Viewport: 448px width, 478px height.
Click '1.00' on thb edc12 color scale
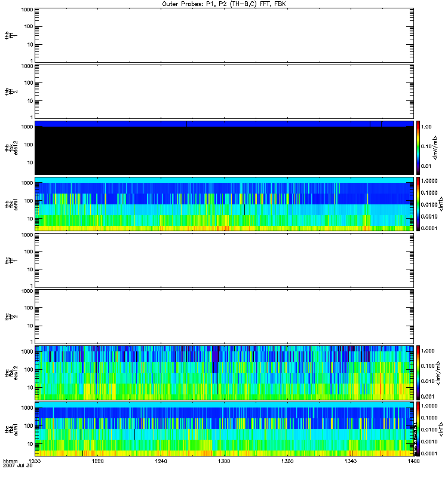[426, 127]
